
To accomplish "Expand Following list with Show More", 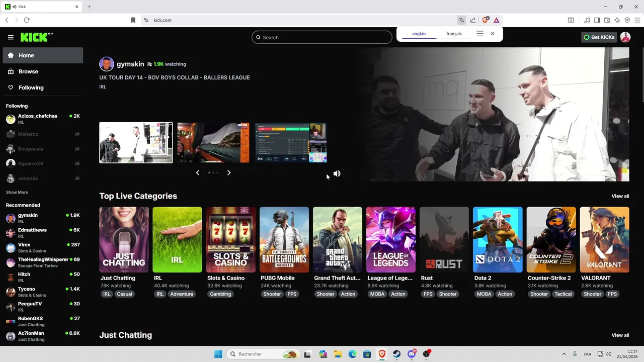I will [17, 192].
